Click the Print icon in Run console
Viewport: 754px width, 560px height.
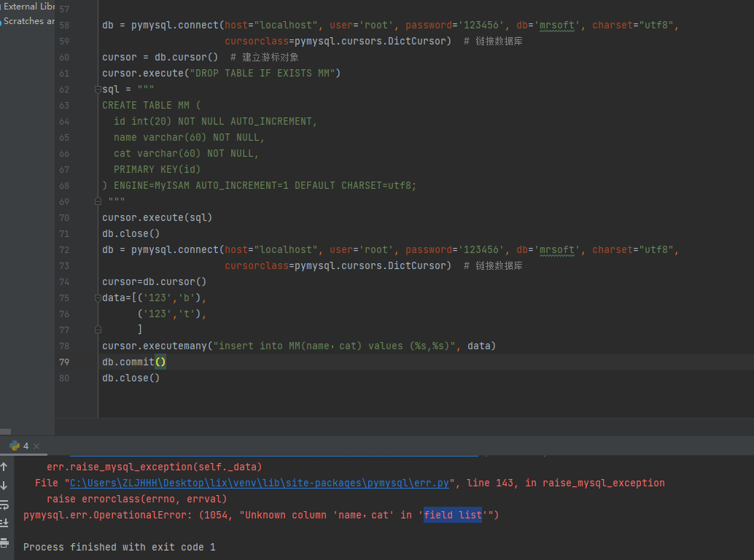coord(4,542)
